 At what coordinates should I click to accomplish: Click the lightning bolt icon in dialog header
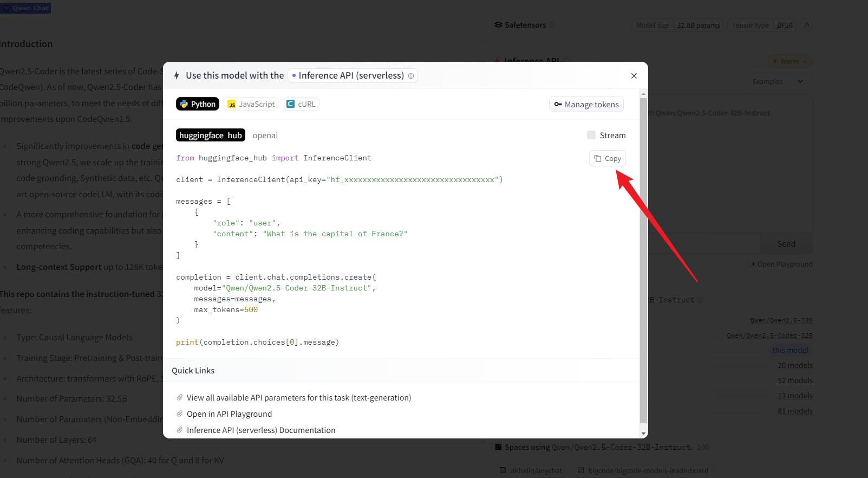point(177,75)
